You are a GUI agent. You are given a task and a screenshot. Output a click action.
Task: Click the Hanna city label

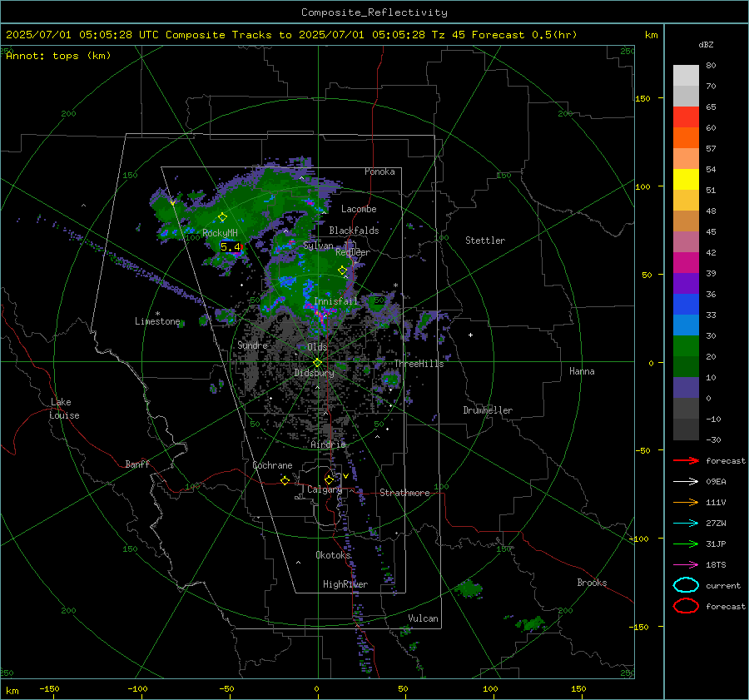click(582, 371)
